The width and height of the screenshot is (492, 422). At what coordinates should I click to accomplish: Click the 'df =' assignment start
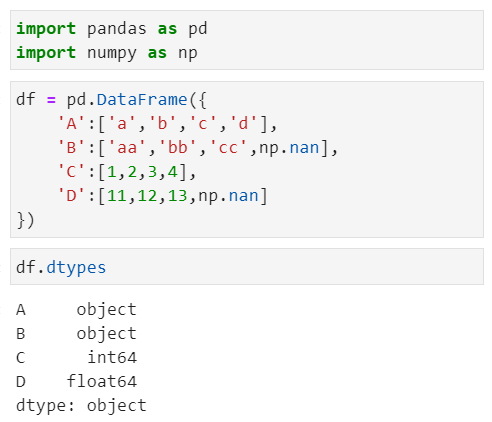coord(36,100)
